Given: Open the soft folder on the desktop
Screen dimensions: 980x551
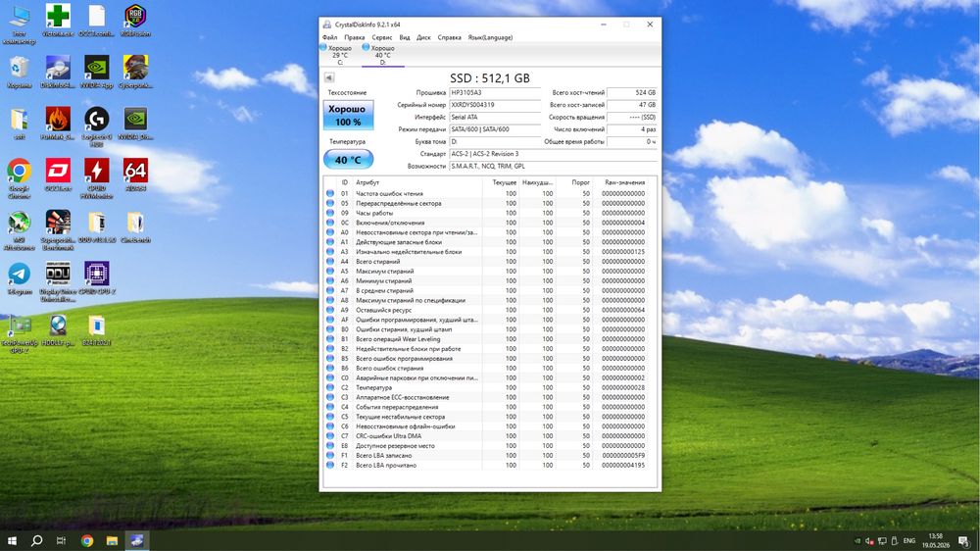Looking at the screenshot, I should (20, 124).
